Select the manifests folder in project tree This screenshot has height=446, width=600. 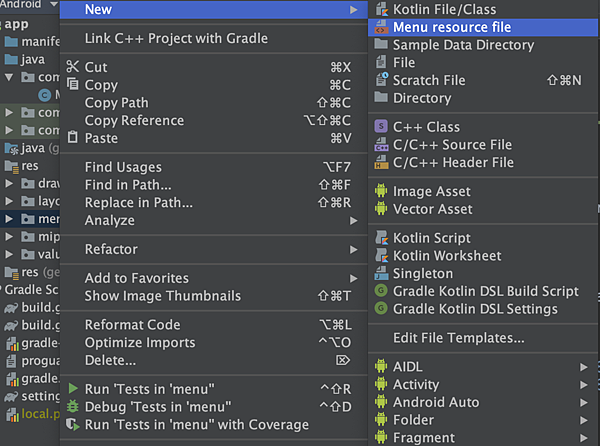(30, 41)
